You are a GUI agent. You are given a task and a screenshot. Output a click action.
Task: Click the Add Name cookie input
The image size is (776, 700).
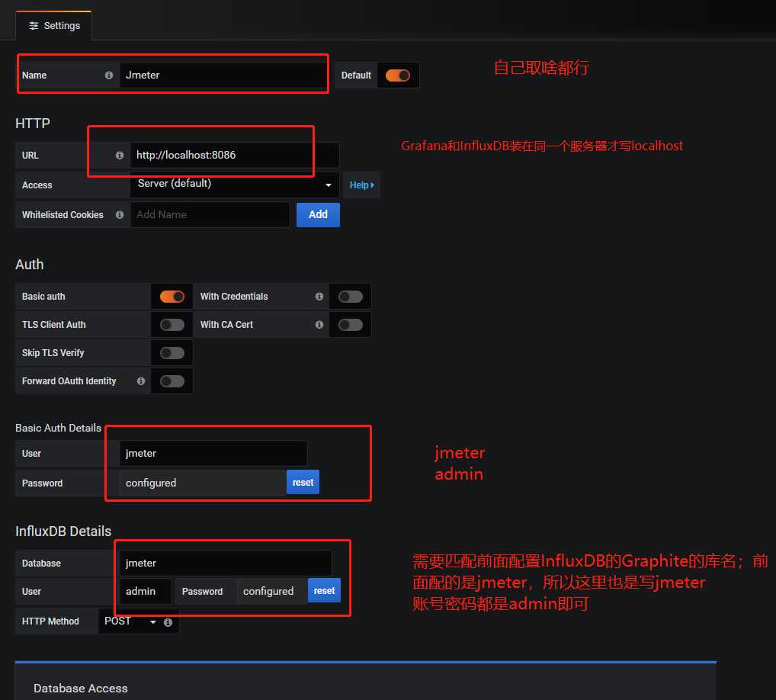pos(210,215)
